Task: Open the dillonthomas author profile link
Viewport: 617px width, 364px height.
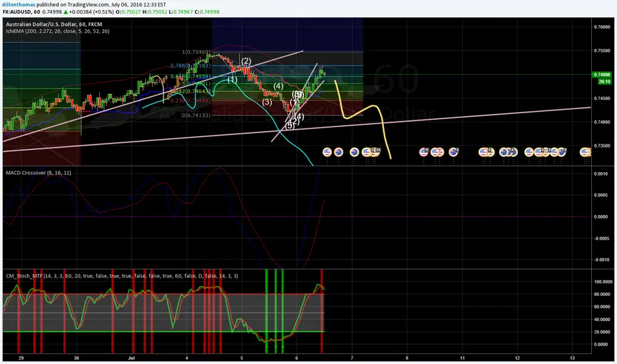Action: pos(19,5)
